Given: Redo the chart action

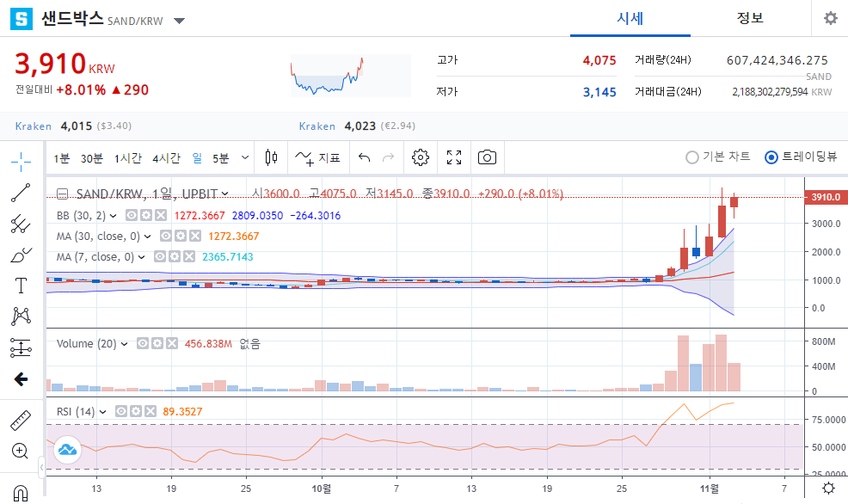Looking at the screenshot, I should tap(388, 157).
